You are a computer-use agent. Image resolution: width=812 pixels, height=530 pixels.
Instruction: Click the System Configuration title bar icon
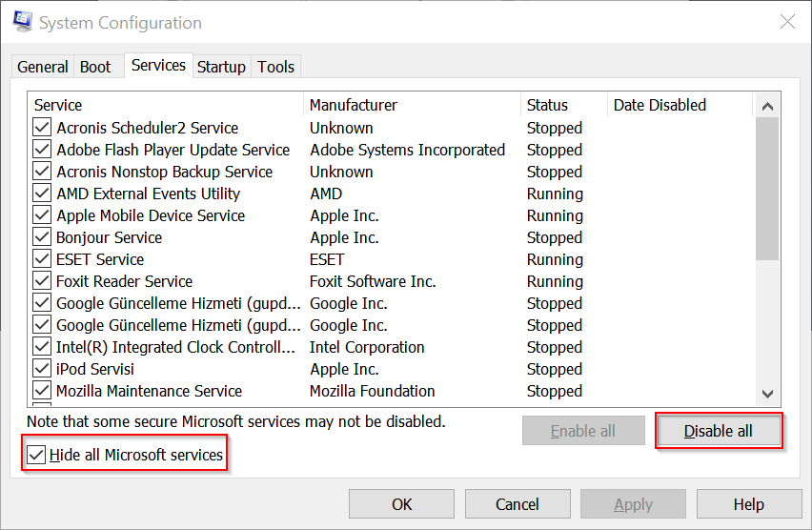tap(23, 22)
